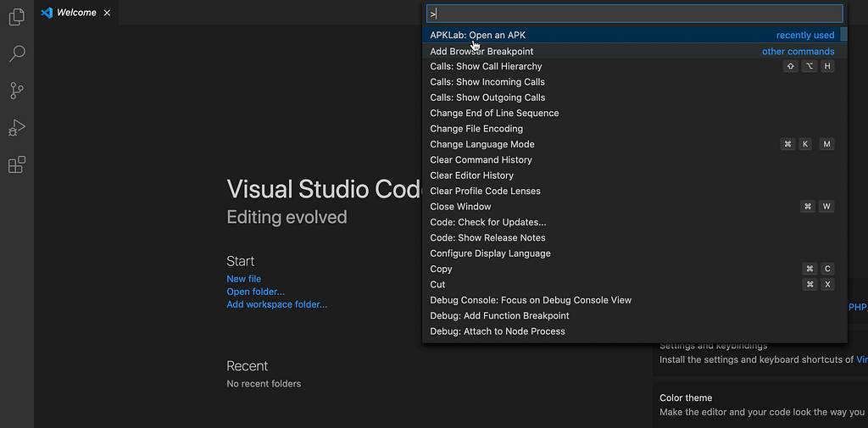The width and height of the screenshot is (868, 428).
Task: Click the VS Code logo on Welcome tab
Action: point(47,13)
